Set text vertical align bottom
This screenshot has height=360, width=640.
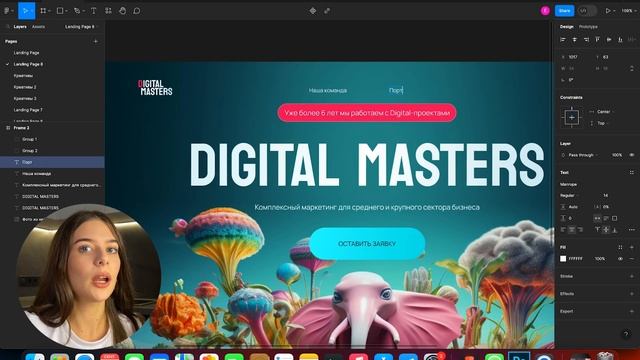click(x=615, y=230)
